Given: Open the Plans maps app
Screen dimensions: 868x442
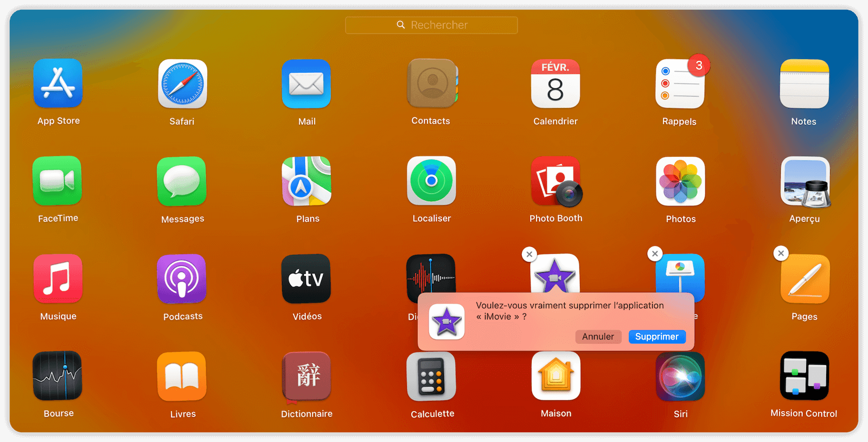Looking at the screenshot, I should click(307, 181).
